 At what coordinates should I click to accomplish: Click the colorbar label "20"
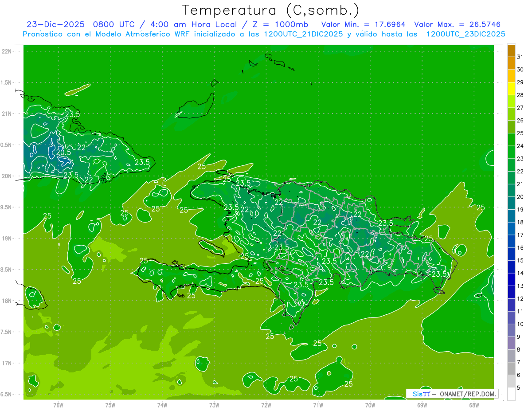[x=520, y=197]
